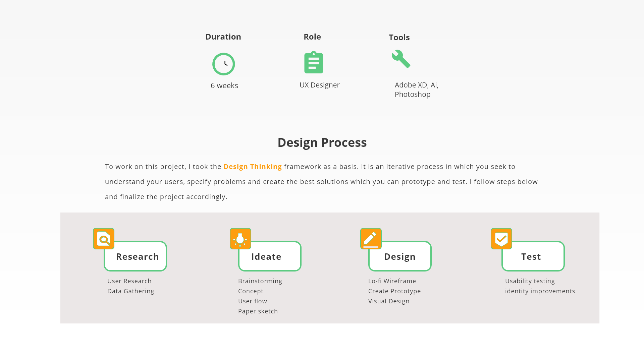This screenshot has width=644, height=362.
Task: Click the Design Process heading
Action: (322, 142)
